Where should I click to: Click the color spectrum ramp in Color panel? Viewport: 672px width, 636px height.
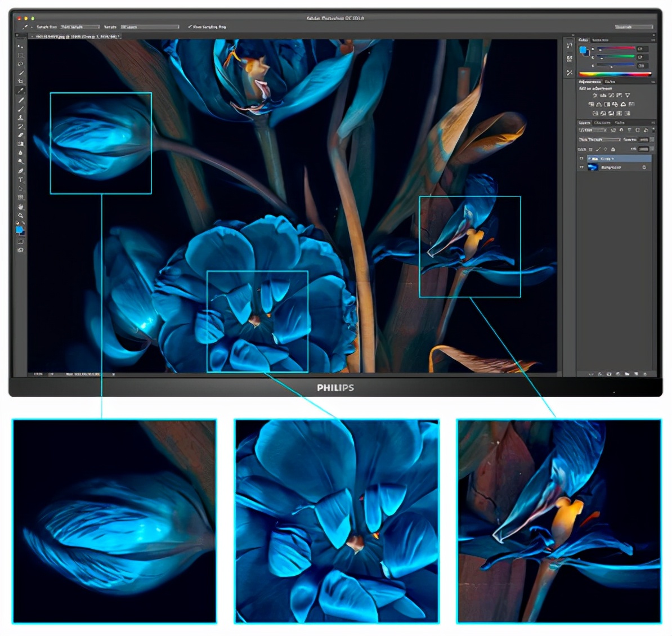click(x=614, y=74)
